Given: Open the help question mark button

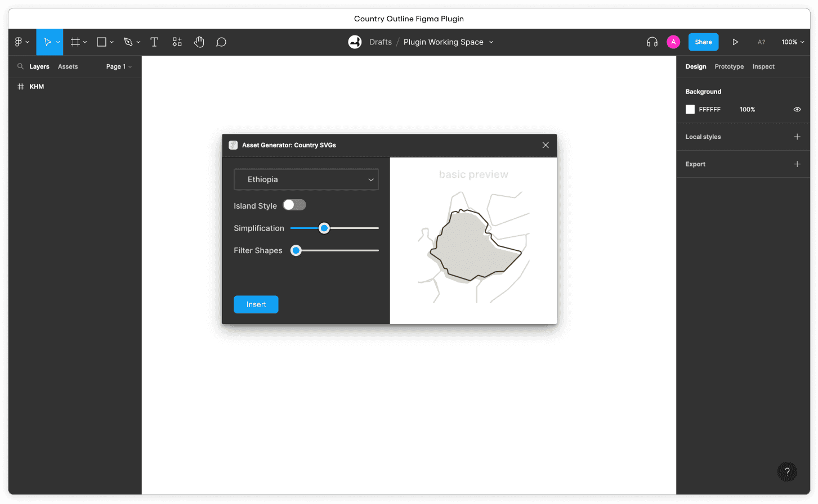Looking at the screenshot, I should [x=787, y=471].
